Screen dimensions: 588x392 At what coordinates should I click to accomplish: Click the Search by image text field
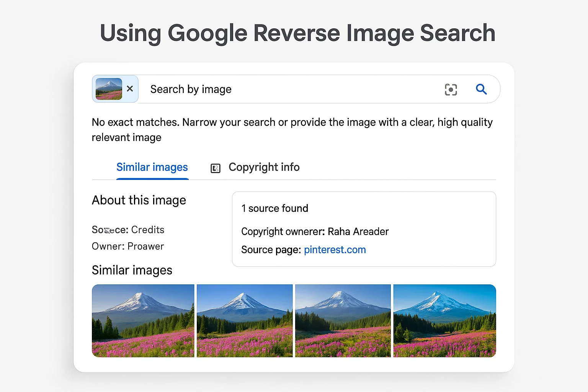[x=291, y=89]
